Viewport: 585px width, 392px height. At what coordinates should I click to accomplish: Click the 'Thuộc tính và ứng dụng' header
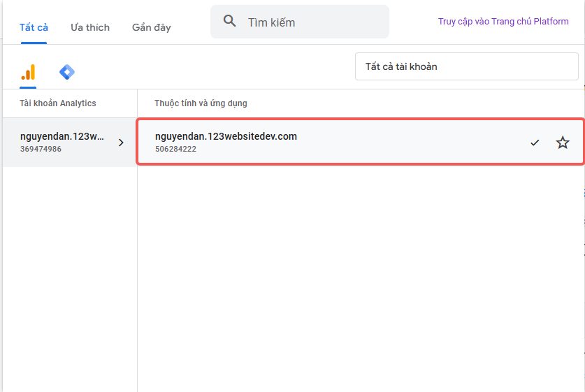click(201, 103)
